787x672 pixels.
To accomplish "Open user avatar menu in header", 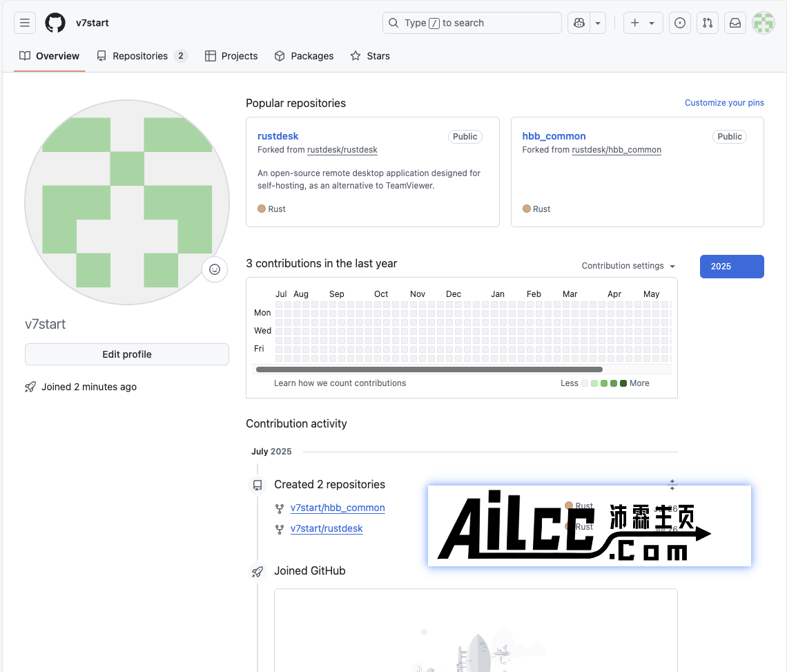I will (x=763, y=23).
